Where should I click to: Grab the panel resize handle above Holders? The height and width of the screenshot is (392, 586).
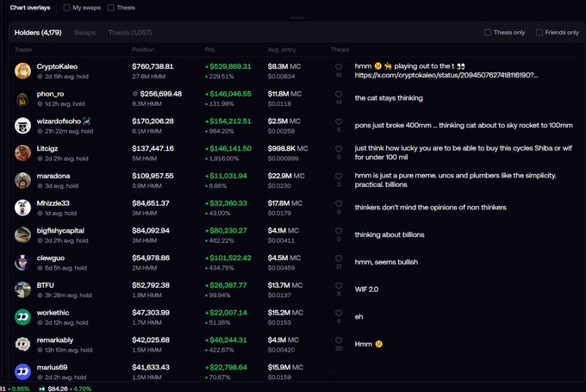pos(296,17)
